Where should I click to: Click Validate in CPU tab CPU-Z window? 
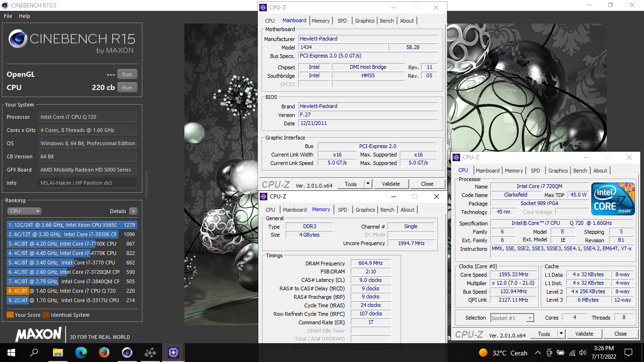[x=584, y=334]
